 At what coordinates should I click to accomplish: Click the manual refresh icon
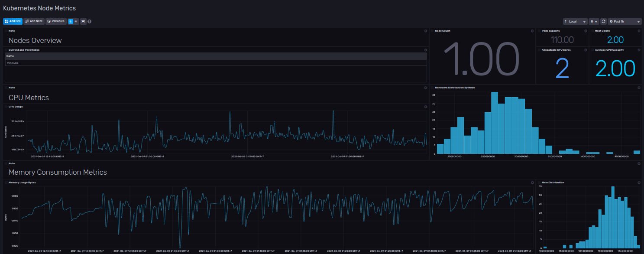pyautogui.click(x=603, y=21)
